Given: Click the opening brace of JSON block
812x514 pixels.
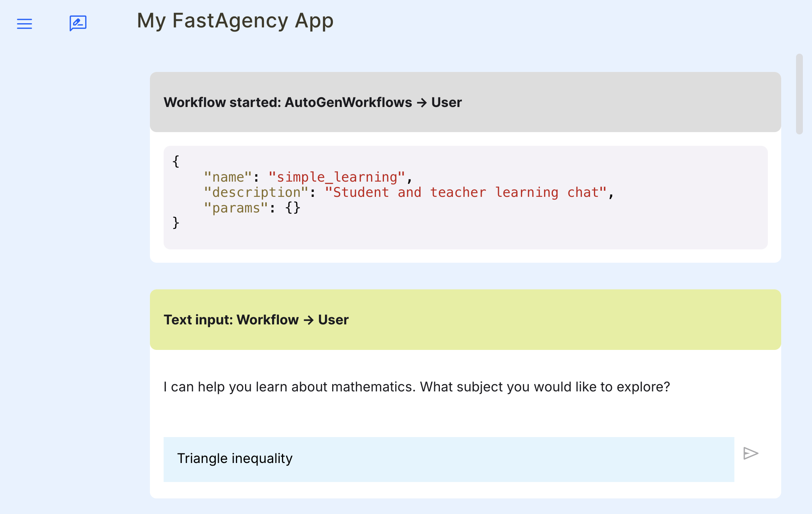Looking at the screenshot, I should [x=176, y=161].
